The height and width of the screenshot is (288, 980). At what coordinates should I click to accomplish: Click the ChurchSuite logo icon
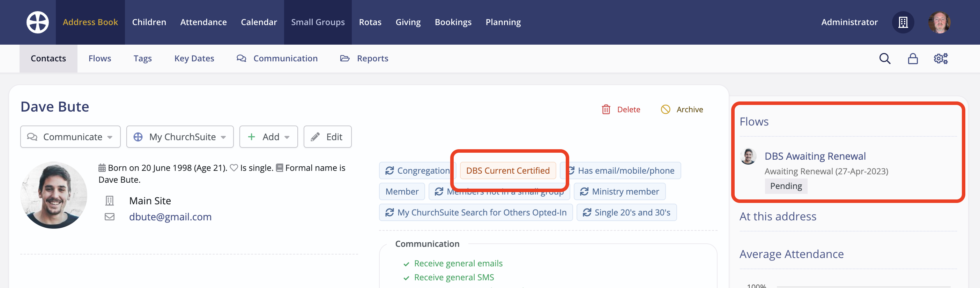[x=37, y=22]
